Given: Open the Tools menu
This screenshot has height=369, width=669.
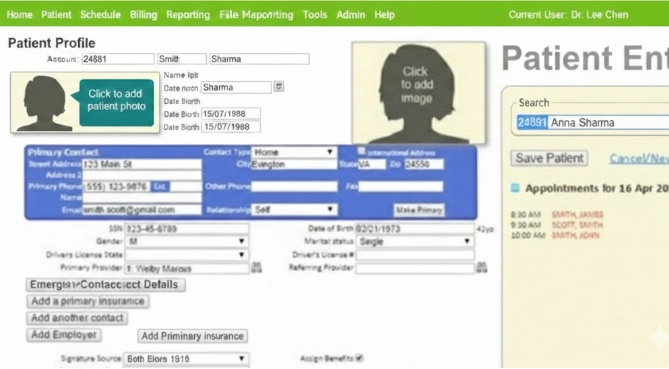Looking at the screenshot, I should point(315,15).
